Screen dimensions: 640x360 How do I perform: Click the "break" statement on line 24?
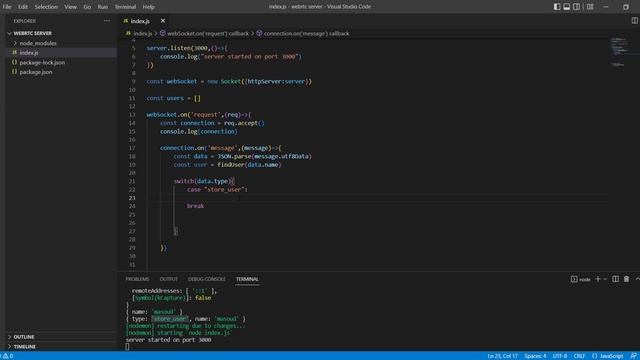195,206
